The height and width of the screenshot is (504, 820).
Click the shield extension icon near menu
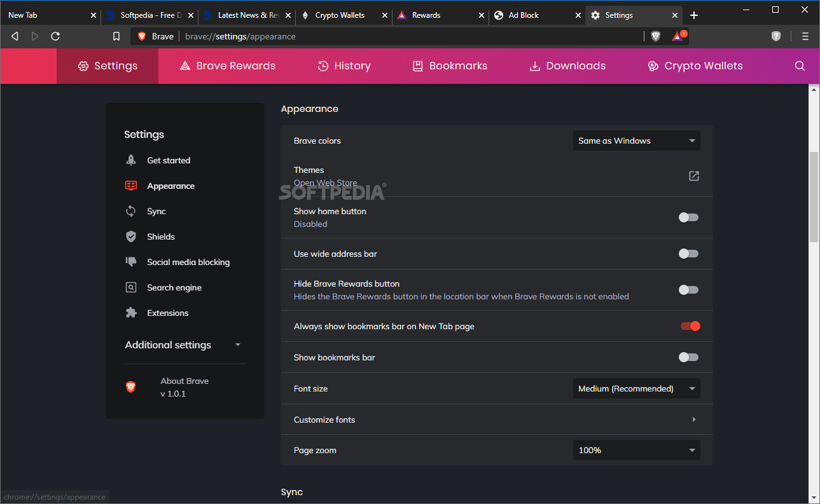pos(776,36)
